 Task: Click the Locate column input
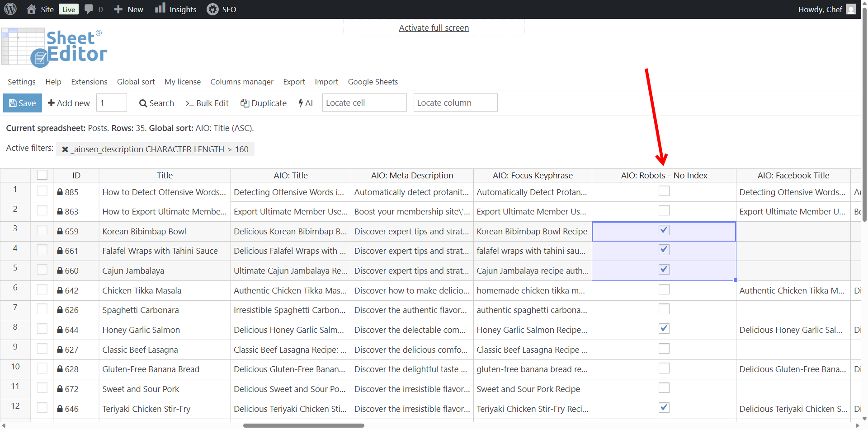(x=456, y=103)
